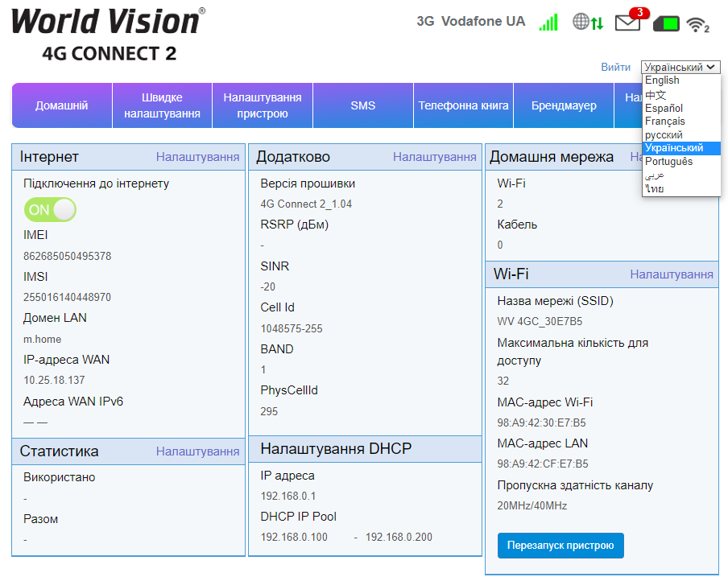Screen dimensions: 728x577
Task: Open Налаштування link in Wi-Fi panel
Action: tap(672, 274)
